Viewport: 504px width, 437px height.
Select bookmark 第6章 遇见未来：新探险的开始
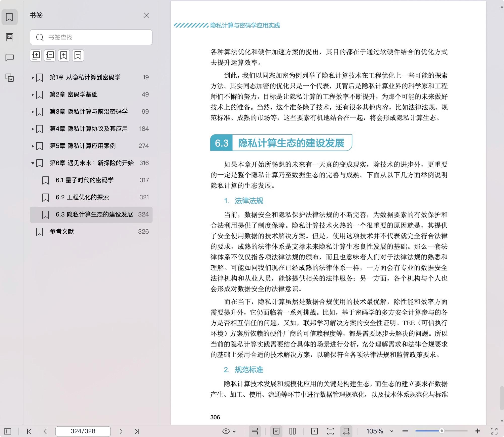click(x=92, y=163)
